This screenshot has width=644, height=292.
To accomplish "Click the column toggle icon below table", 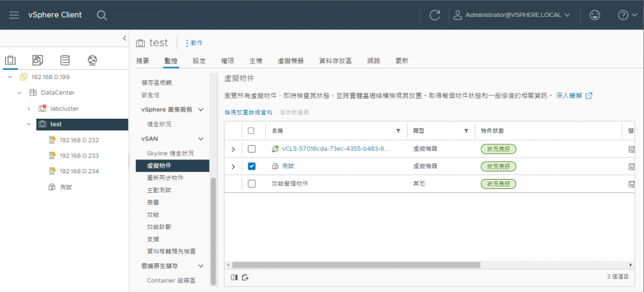I will (x=234, y=277).
